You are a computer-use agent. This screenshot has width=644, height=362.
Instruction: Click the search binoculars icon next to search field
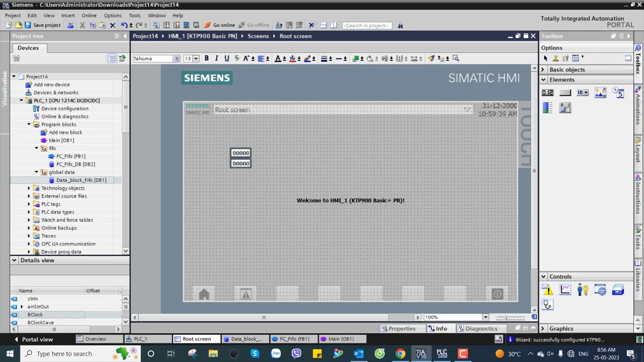(x=399, y=25)
